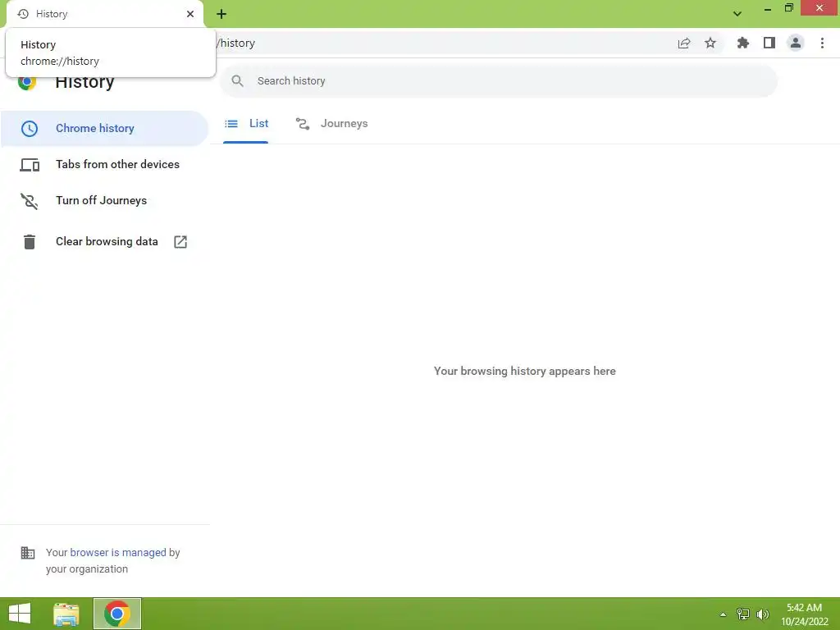Open Chrome three-dot menu
This screenshot has width=840, height=630.
[822, 43]
